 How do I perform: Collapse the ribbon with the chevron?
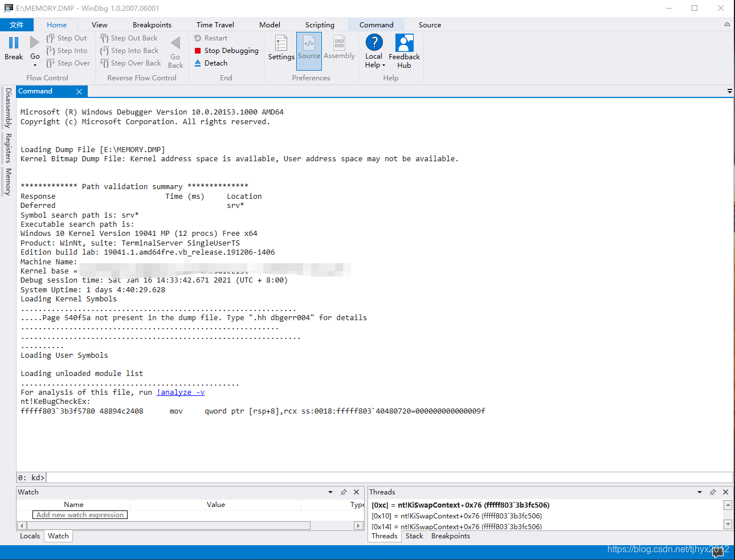(727, 24)
